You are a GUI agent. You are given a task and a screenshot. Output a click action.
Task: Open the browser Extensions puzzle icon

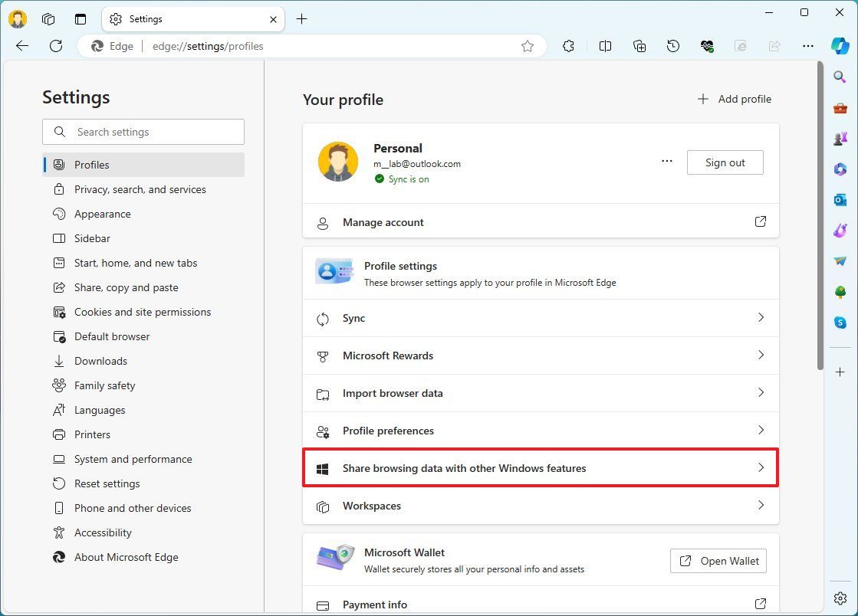568,46
